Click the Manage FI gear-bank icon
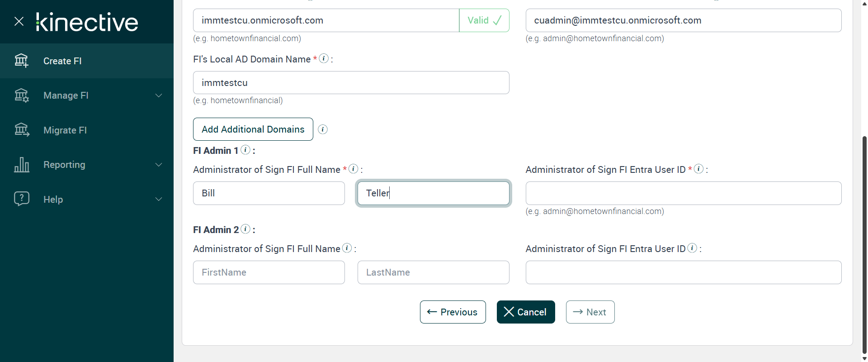Viewport: 868px width, 362px height. point(21,95)
